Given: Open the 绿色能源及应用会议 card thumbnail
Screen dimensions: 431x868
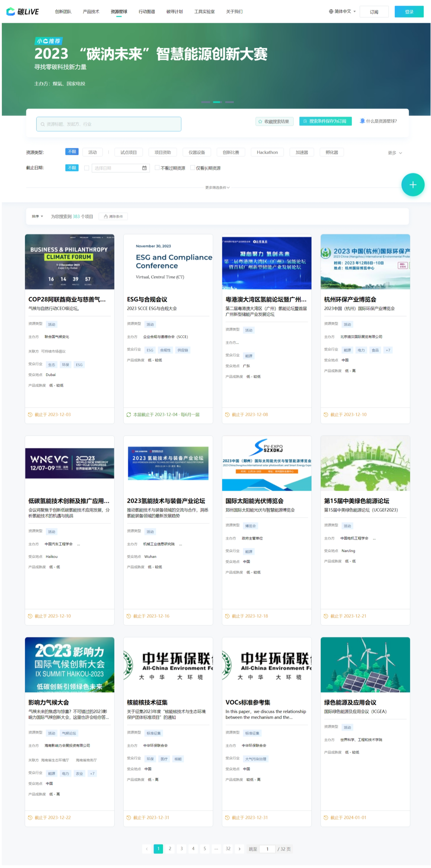Looking at the screenshot, I should click(x=365, y=665).
